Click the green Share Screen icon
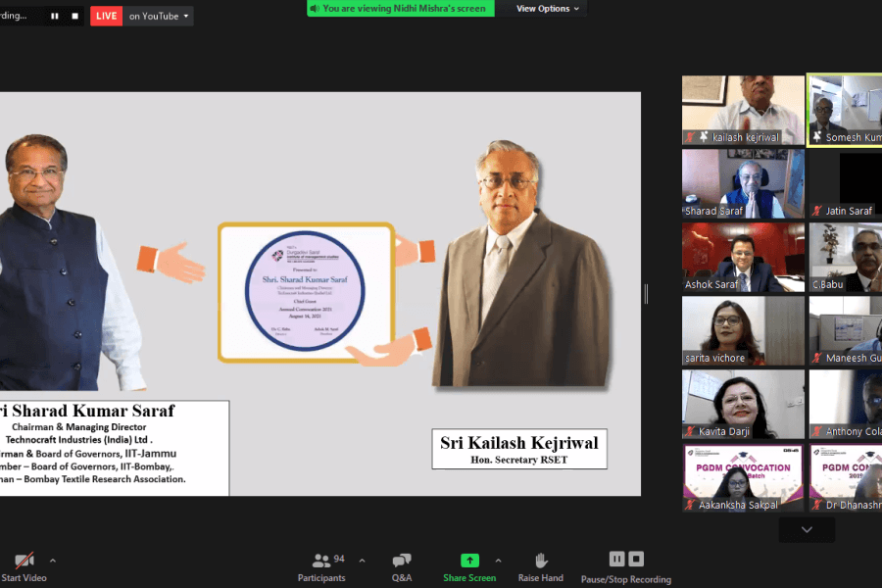The image size is (882, 588). coord(469,561)
